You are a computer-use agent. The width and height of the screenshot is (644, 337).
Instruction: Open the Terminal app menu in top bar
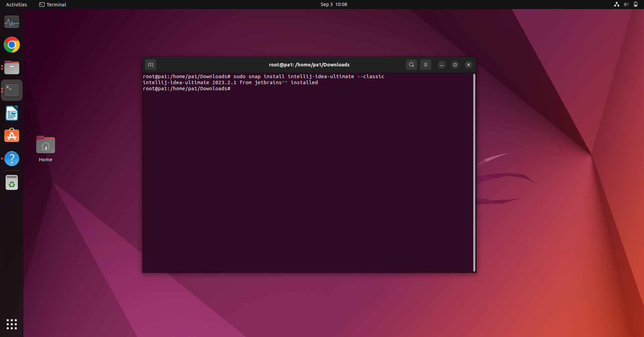pyautogui.click(x=53, y=4)
